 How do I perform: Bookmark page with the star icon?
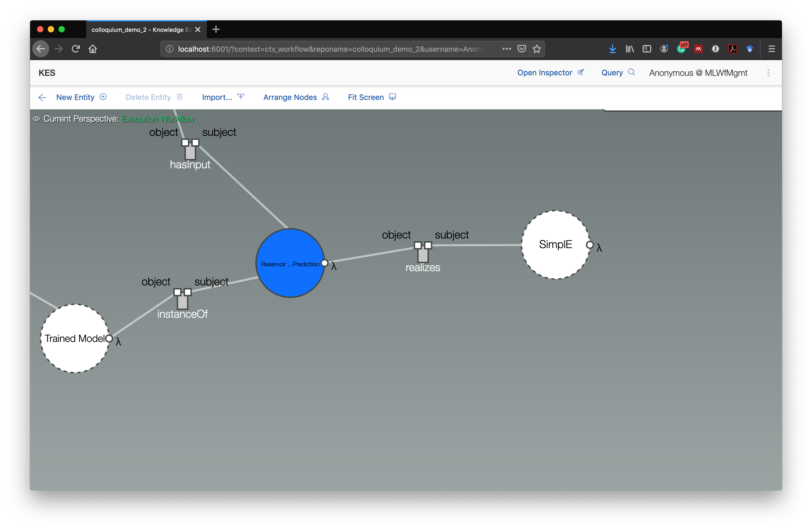click(537, 49)
